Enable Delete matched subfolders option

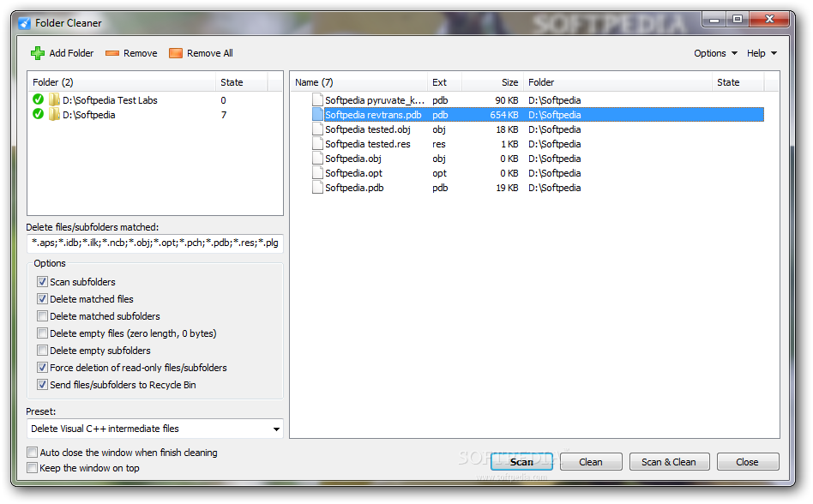pos(43,316)
